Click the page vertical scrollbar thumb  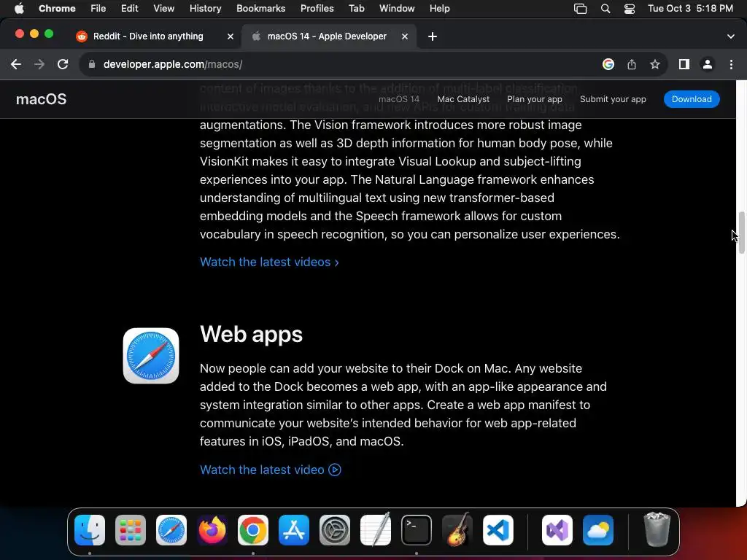tap(741, 233)
